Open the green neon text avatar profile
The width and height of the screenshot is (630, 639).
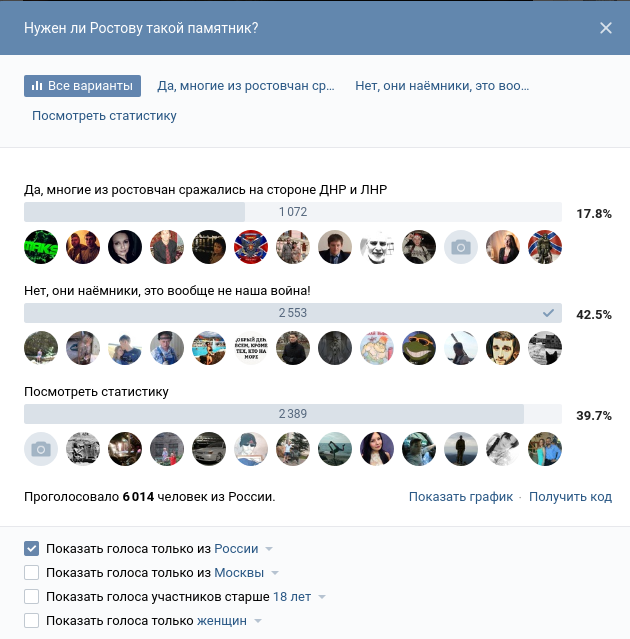pos(41,247)
